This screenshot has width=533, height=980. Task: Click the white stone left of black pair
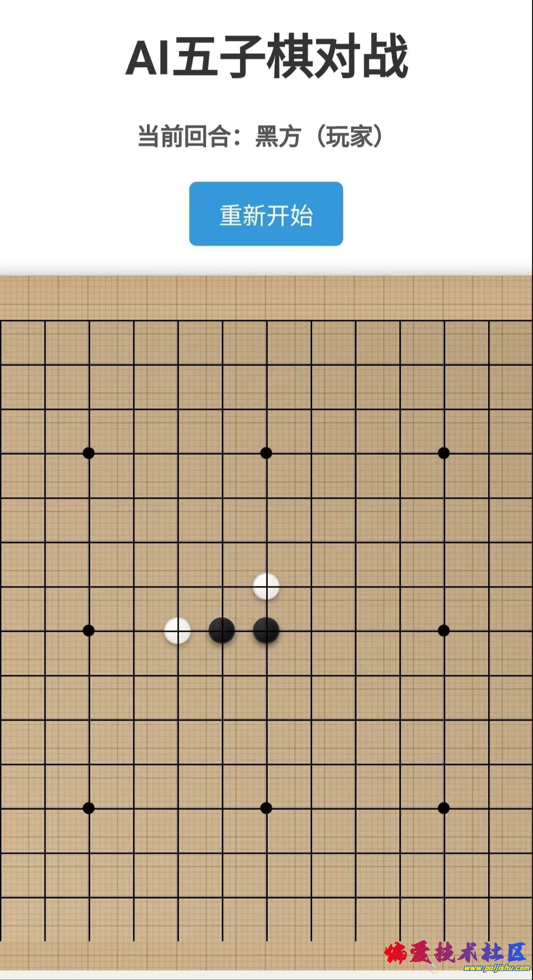point(178,630)
